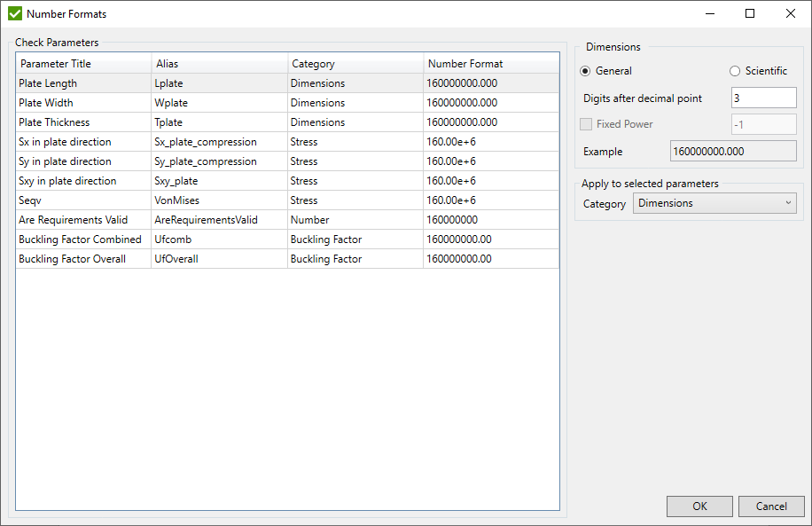812x526 pixels.
Task: Toggle the Fixed Power checkbox
Action: [585, 124]
